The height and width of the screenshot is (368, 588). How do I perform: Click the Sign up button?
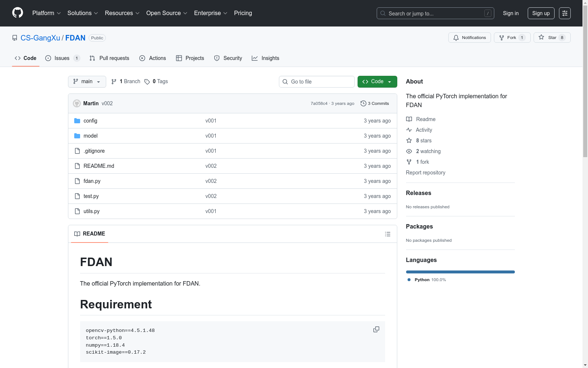click(x=541, y=13)
